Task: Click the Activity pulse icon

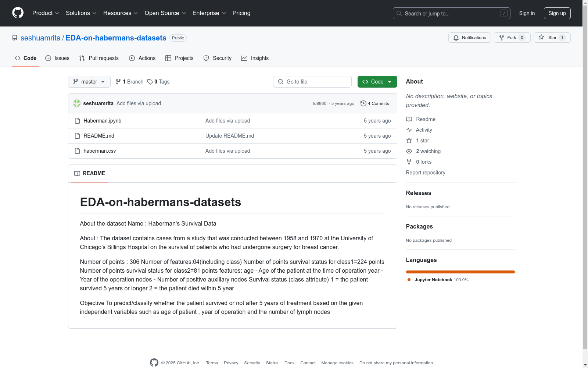Action: coord(409,130)
